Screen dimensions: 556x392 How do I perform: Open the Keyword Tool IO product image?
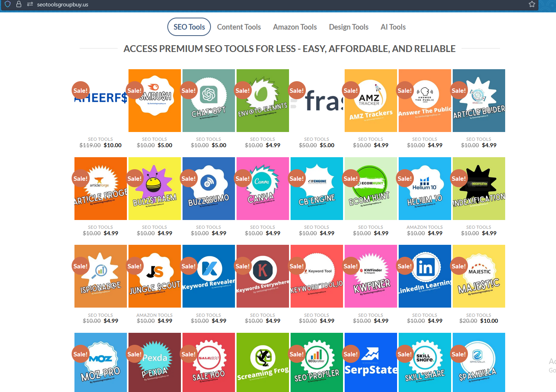(x=317, y=276)
